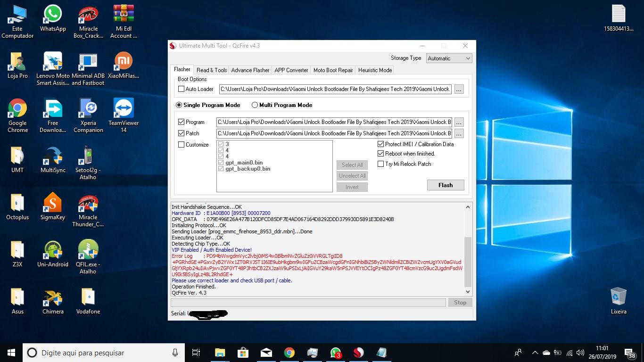Open File Explorer from taskbar

click(220, 353)
